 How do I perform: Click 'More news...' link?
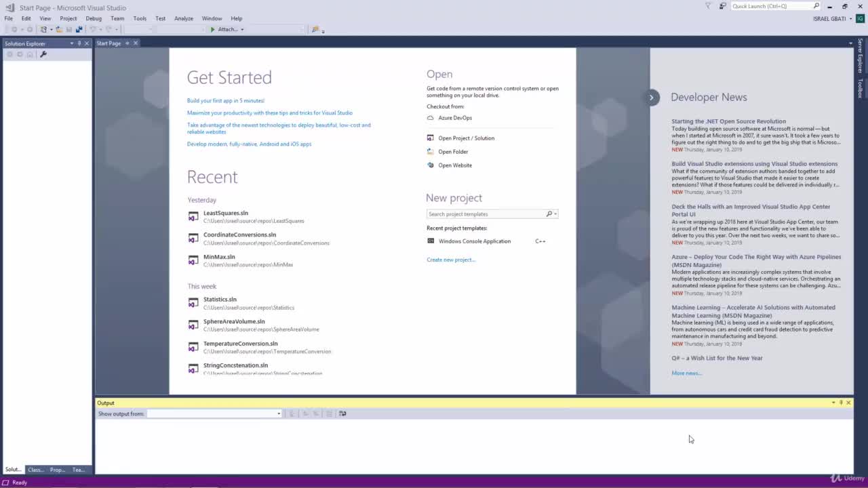[686, 373]
